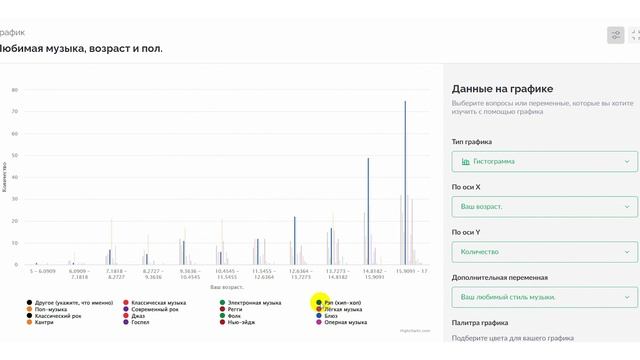Click the tallest blue bar near 75
Viewport: 640px width, 360px height.
point(405,183)
